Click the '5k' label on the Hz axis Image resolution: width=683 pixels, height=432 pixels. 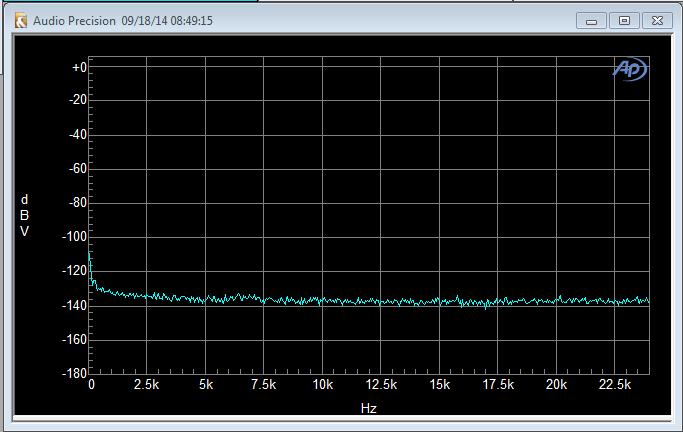(x=206, y=385)
